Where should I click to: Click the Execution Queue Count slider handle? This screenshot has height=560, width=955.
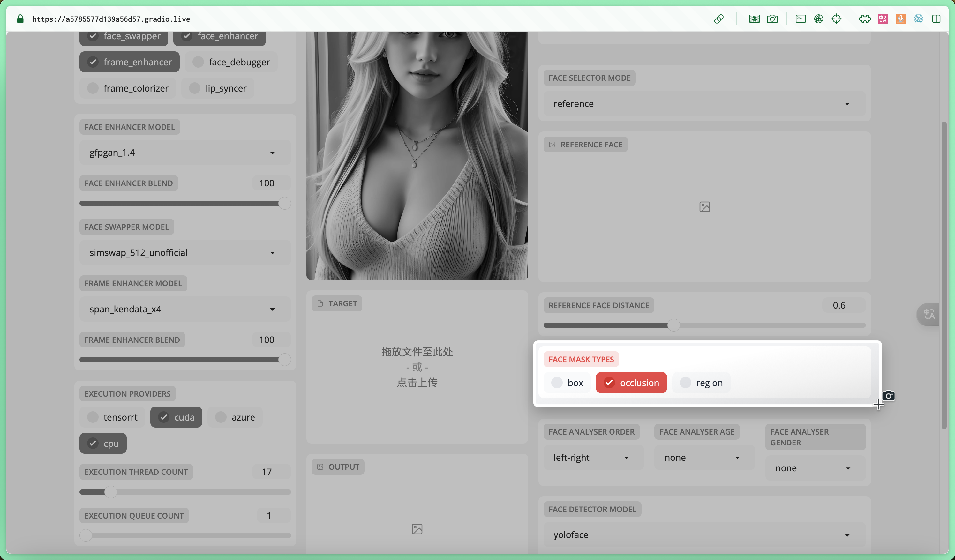click(86, 535)
